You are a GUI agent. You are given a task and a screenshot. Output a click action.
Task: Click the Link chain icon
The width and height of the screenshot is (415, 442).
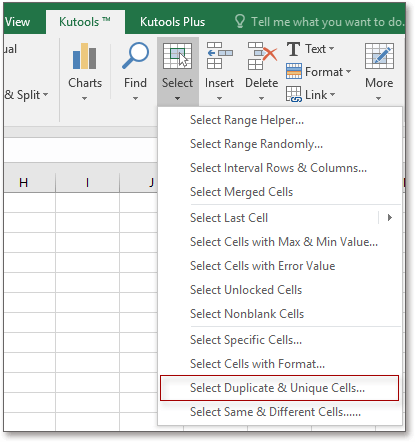[294, 94]
